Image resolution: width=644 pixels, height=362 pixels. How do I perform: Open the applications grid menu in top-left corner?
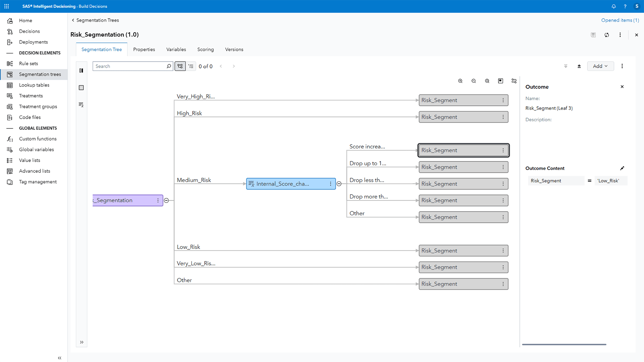tap(6, 6)
